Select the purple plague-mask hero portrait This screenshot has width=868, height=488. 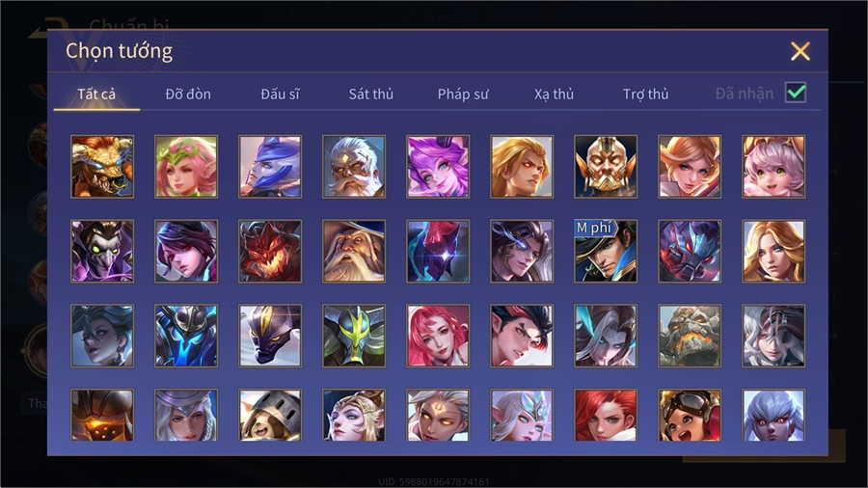102,251
